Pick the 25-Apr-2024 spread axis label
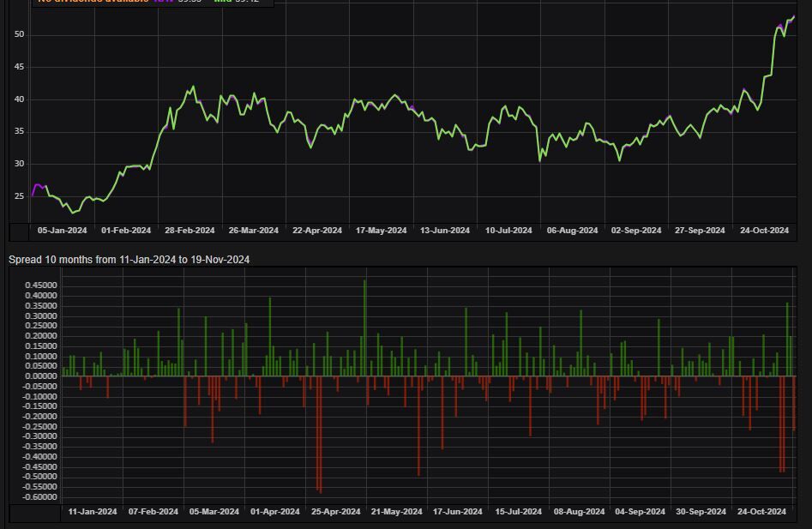This screenshot has width=812, height=529. 335,511
